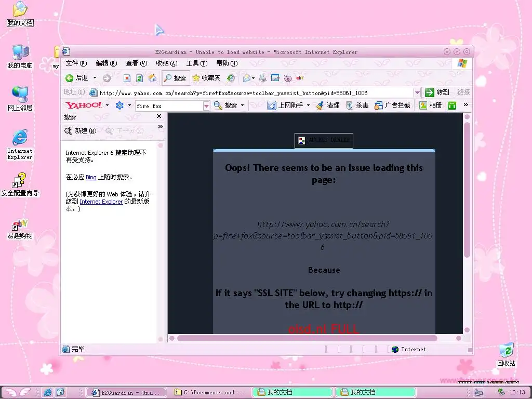Click the blocked yahoo.com.cn URL text
Screen dimensions: 532x399
(323, 236)
